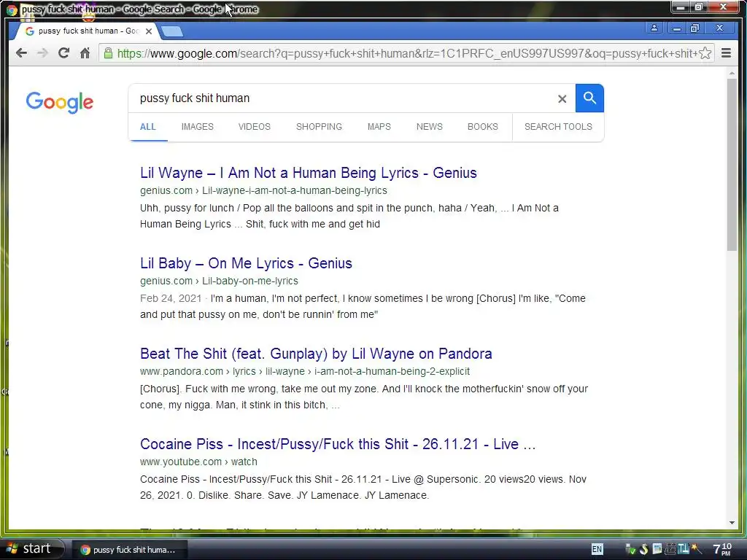Bookmark this page with the star icon
747x560 pixels.
705,52
